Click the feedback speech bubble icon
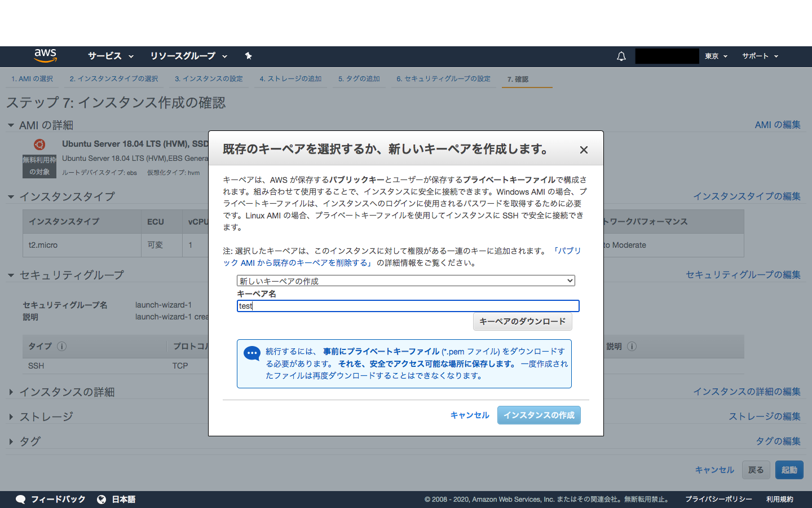Viewport: 812px width, 508px height. click(x=20, y=499)
